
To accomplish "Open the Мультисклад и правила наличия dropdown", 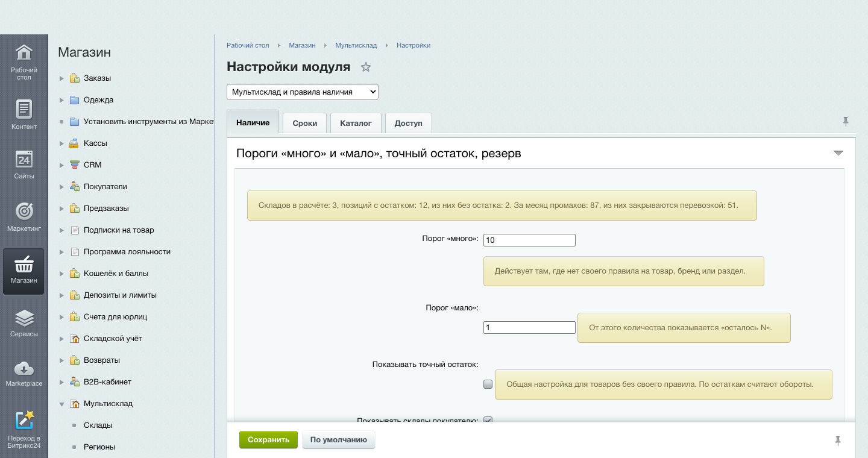I will pyautogui.click(x=303, y=92).
